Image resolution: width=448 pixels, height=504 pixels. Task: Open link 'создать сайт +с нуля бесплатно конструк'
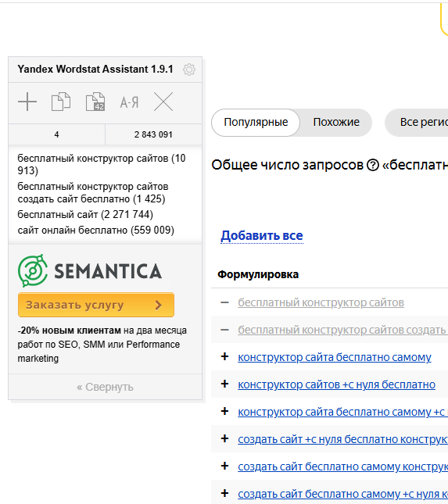click(342, 439)
